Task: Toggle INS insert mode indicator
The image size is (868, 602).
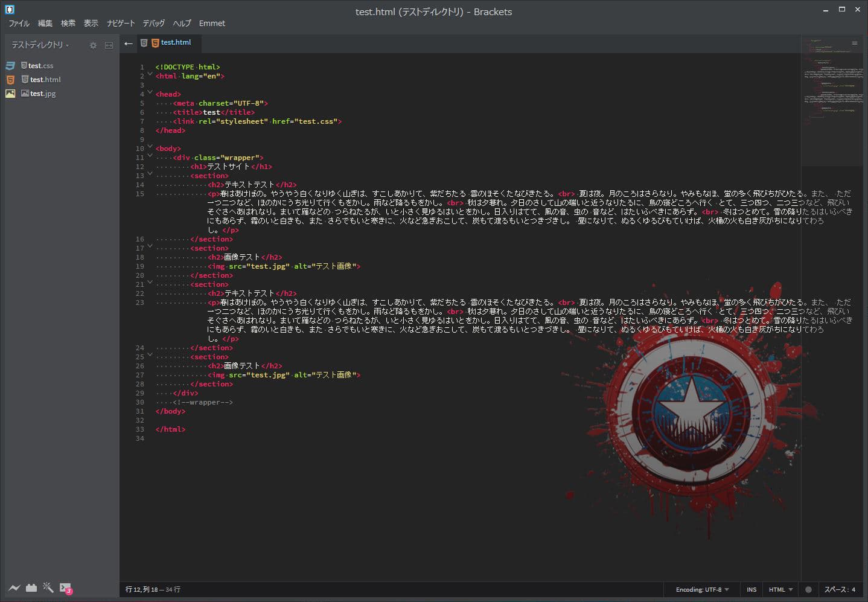Action: [x=752, y=589]
